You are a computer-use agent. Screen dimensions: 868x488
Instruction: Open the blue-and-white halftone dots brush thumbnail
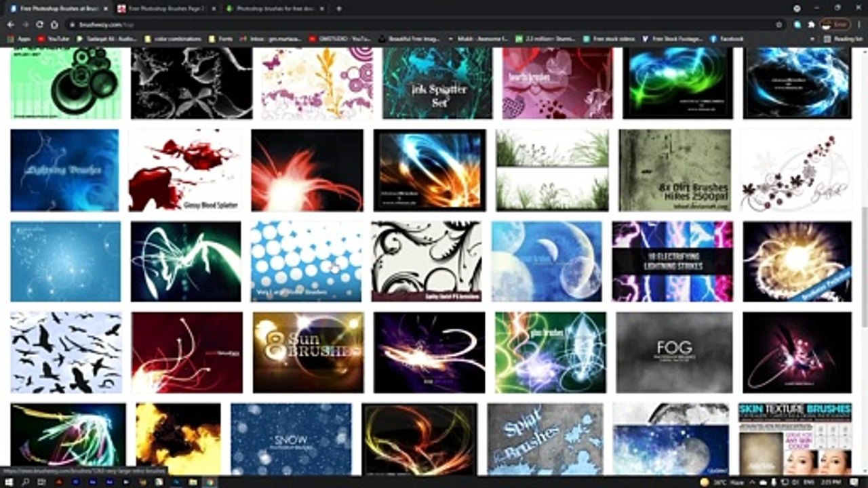click(306, 262)
